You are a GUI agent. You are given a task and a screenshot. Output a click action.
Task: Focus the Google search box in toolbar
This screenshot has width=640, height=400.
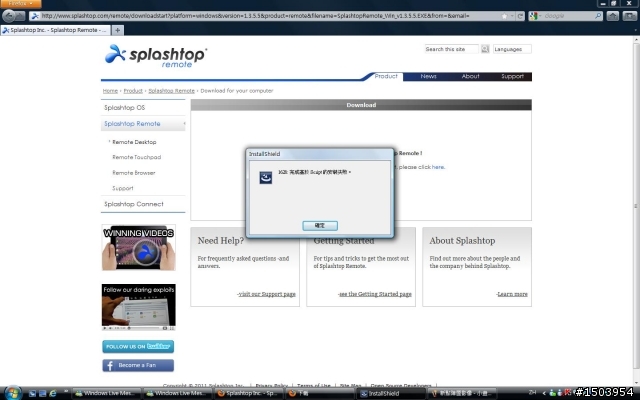[567, 16]
